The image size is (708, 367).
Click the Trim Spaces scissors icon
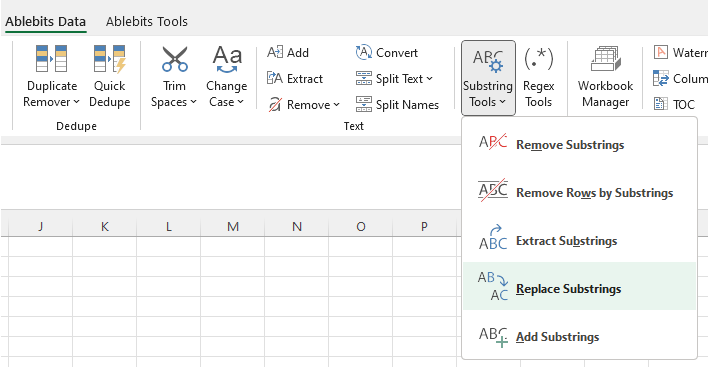click(175, 59)
